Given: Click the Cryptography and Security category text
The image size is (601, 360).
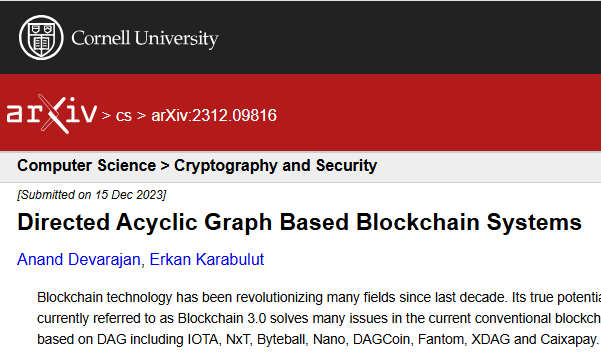Looking at the screenshot, I should tap(276, 166).
